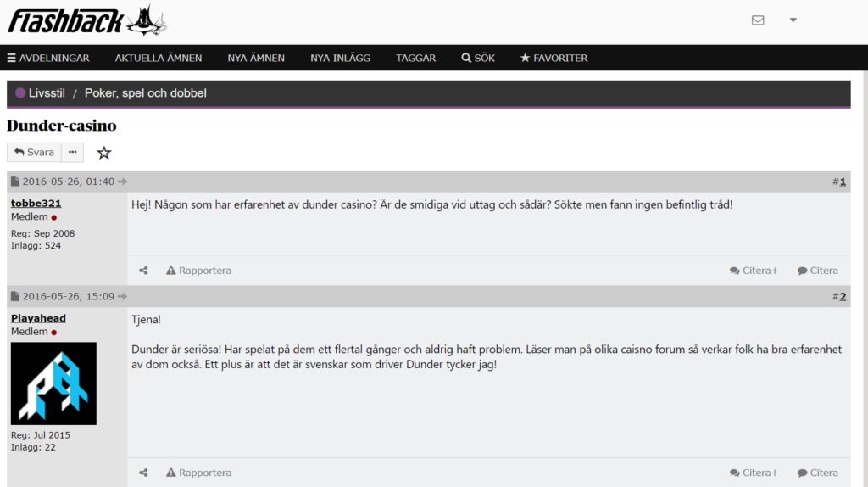Click the arrow after timestamp 01:40
The height and width of the screenshot is (487, 868).
point(122,182)
